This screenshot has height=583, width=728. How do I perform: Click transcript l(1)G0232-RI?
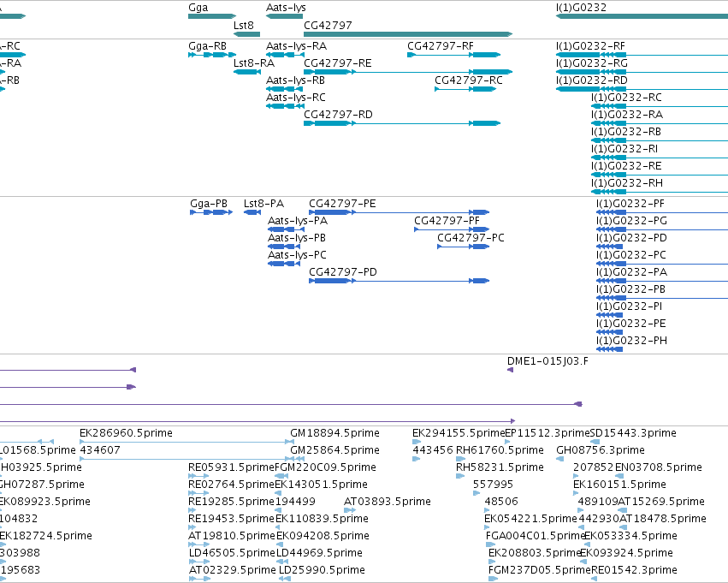(x=660, y=158)
